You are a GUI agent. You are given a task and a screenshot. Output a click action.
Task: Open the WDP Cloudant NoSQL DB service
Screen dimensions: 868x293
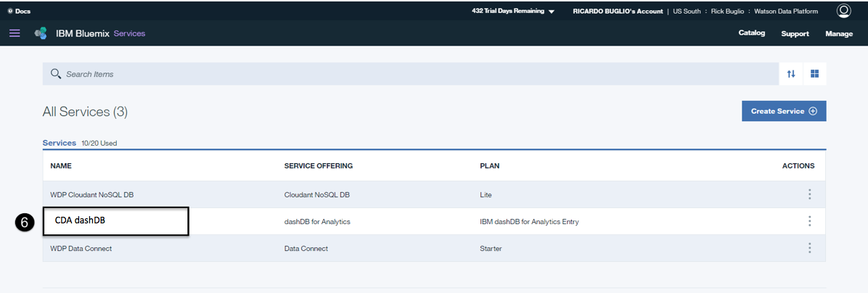pyautogui.click(x=92, y=194)
